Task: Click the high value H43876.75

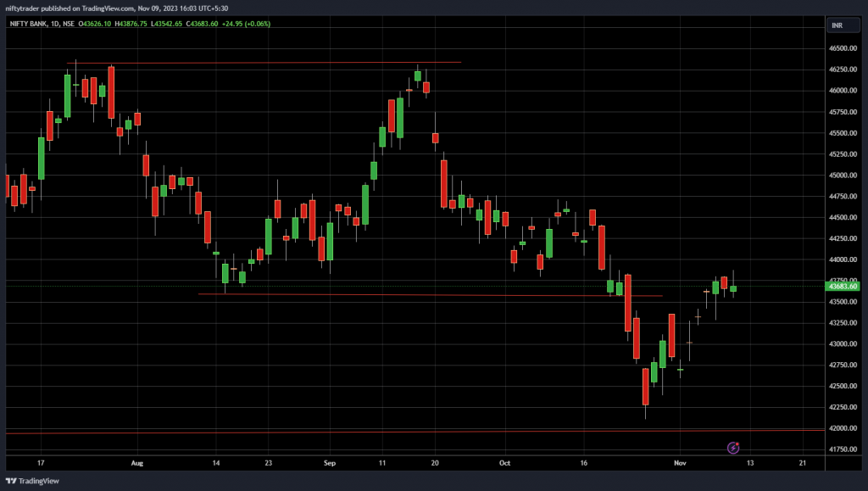Action: (131, 24)
